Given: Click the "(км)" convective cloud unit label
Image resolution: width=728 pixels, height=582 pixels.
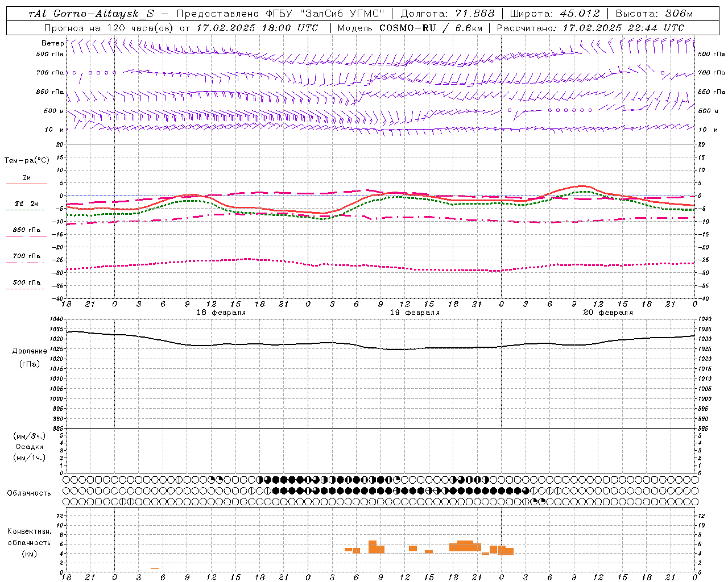Looking at the screenshot, I should point(29,554).
